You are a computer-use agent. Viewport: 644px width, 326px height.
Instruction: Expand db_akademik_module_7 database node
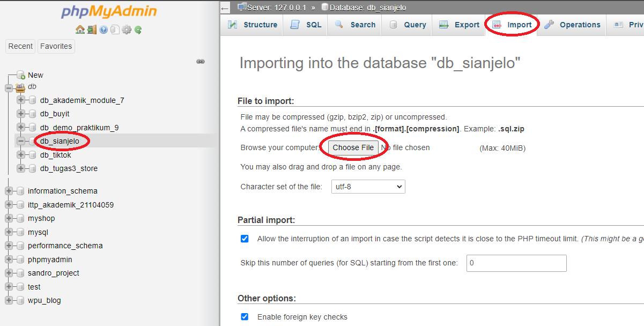point(21,100)
